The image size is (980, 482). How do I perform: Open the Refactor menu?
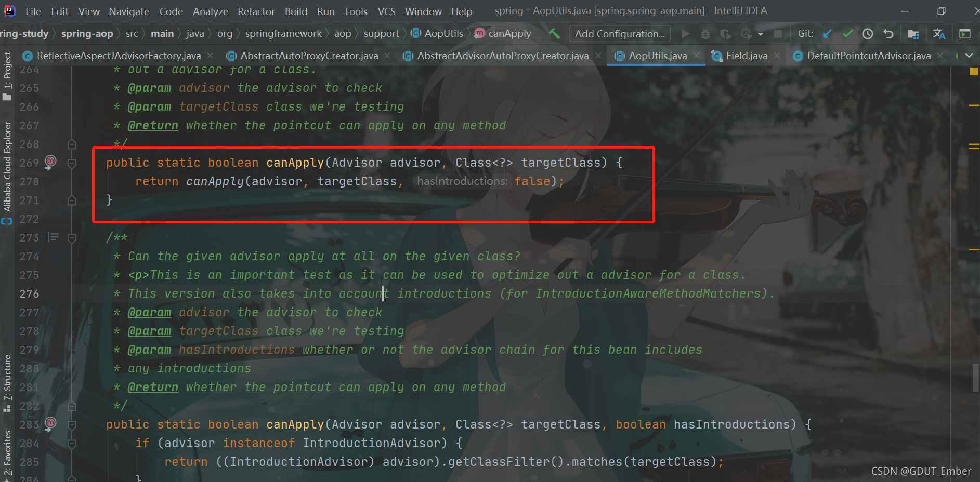256,11
